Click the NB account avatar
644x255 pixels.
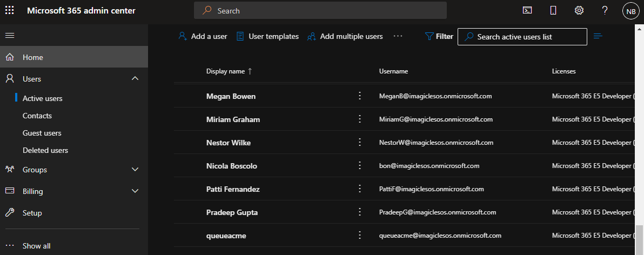pyautogui.click(x=630, y=11)
